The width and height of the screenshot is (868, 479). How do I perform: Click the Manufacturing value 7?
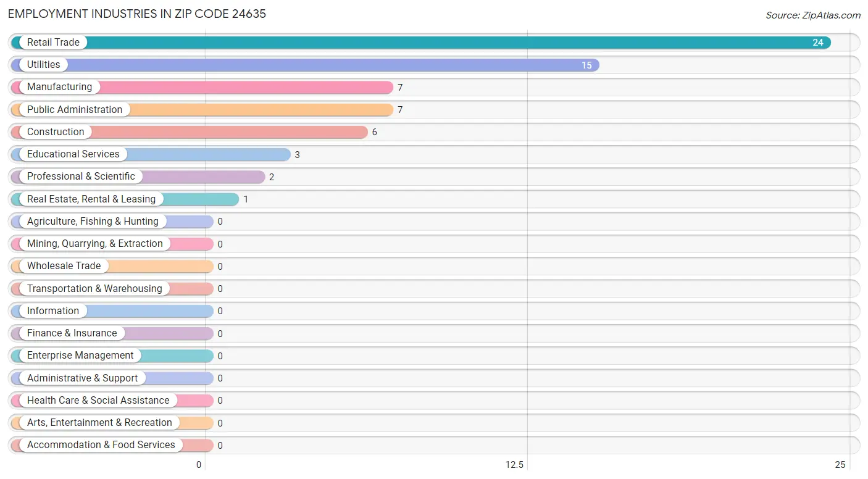[400, 88]
